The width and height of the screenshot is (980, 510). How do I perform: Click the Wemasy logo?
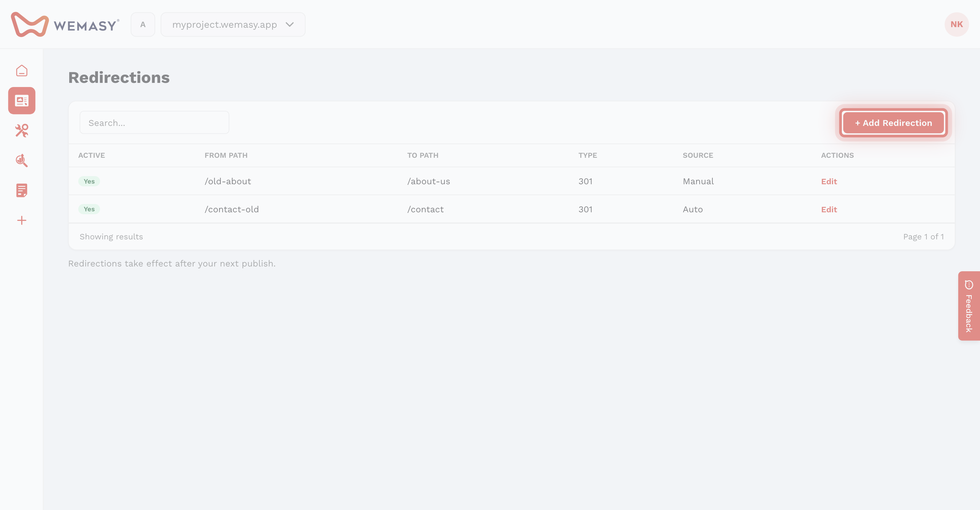[65, 25]
